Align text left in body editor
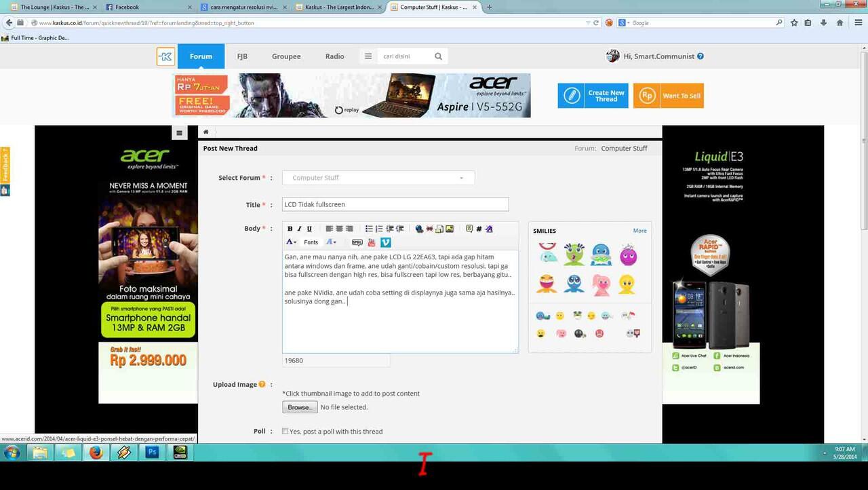Viewport: 868px width, 490px height. (x=329, y=229)
